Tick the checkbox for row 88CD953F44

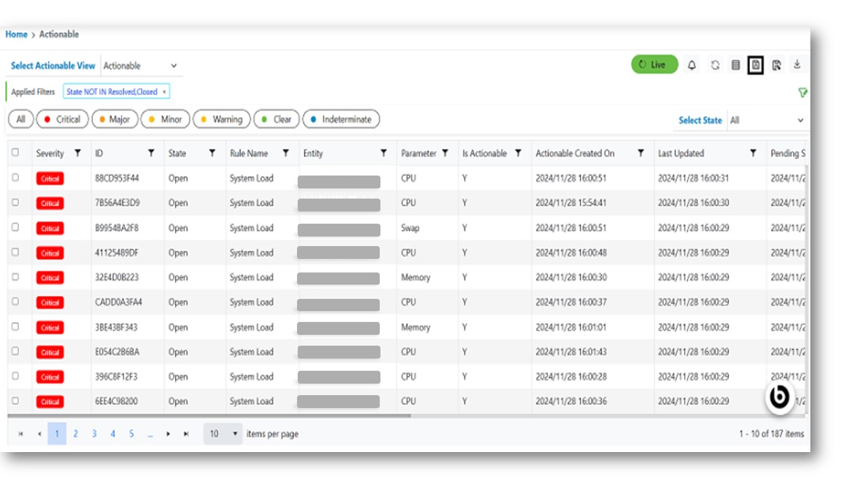tap(16, 178)
